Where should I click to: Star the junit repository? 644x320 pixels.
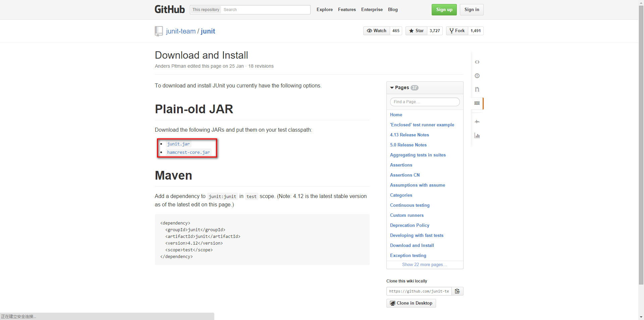click(x=416, y=31)
